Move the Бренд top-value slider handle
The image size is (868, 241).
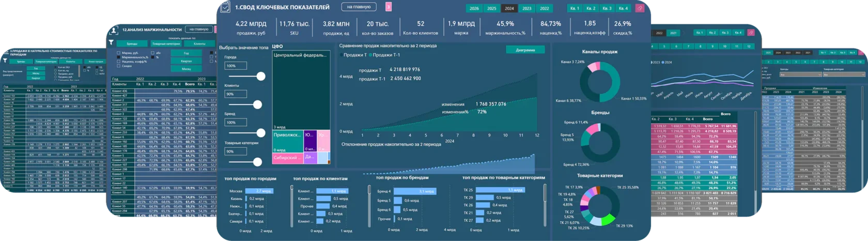[261, 133]
